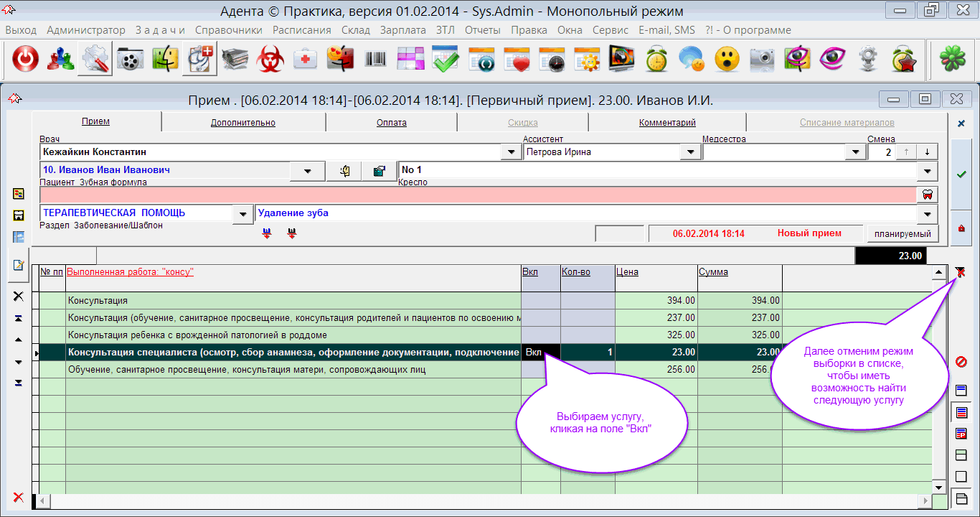The image size is (980, 517).
Task: Click the green alarm clock icon
Action: 656,60
